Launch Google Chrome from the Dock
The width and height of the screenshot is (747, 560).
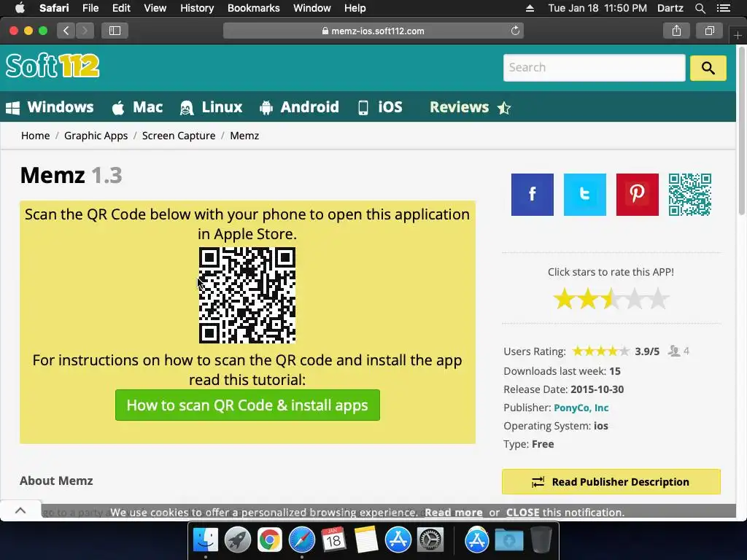point(270,540)
